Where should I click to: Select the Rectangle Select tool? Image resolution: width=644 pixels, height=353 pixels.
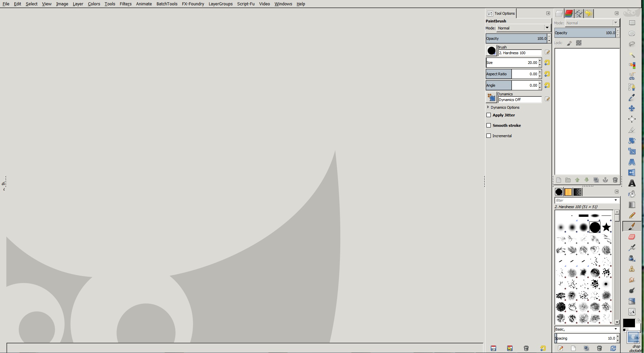pyautogui.click(x=632, y=23)
